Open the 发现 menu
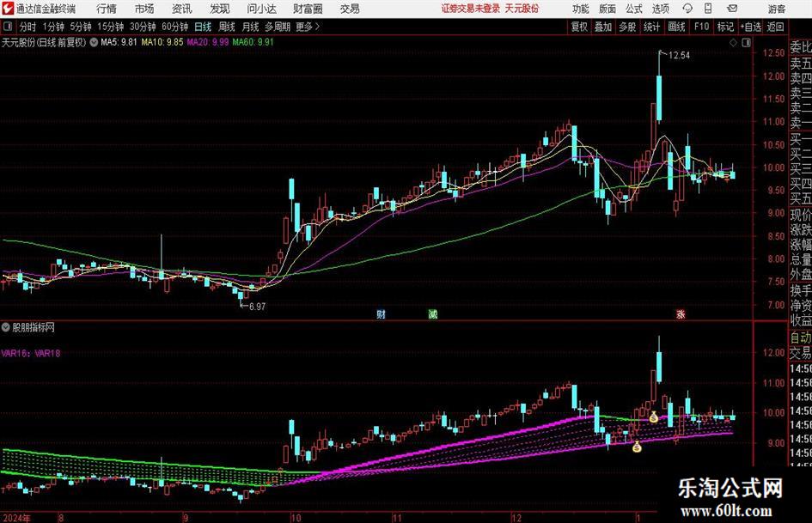 pyautogui.click(x=220, y=9)
